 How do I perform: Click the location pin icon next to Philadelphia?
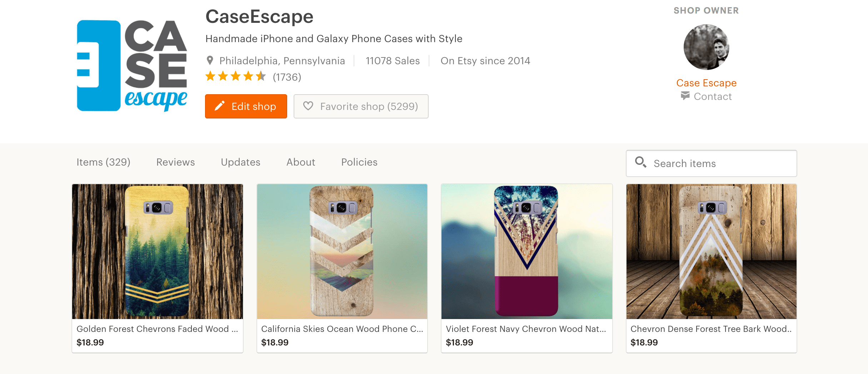click(x=210, y=61)
